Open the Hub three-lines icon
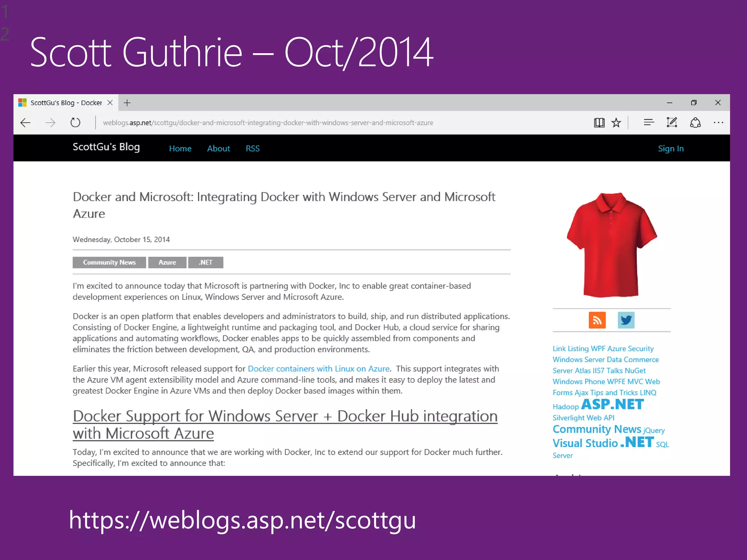This screenshot has height=560, width=747. pos(649,122)
